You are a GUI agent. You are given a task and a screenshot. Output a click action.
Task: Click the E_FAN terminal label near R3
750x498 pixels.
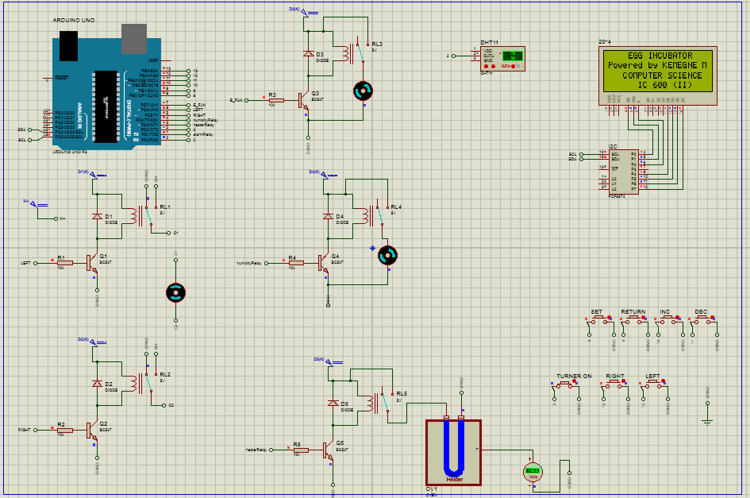(x=236, y=100)
